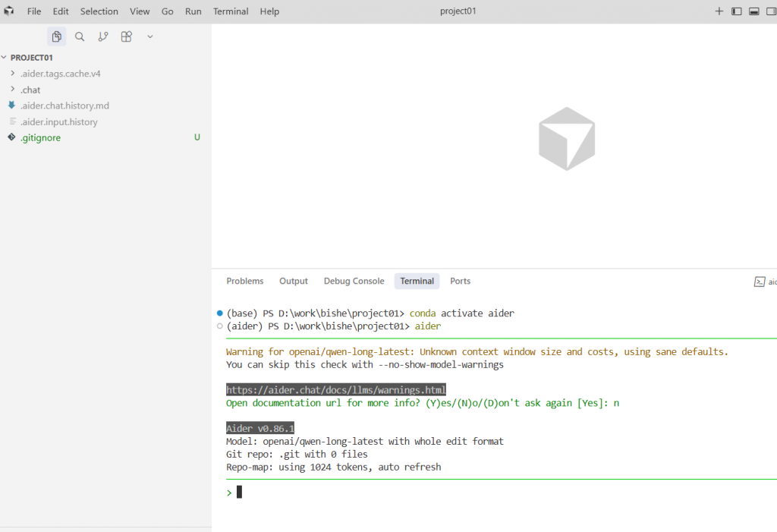Toggle the bottom panel layout
The width and height of the screenshot is (777, 532).
[754, 11]
